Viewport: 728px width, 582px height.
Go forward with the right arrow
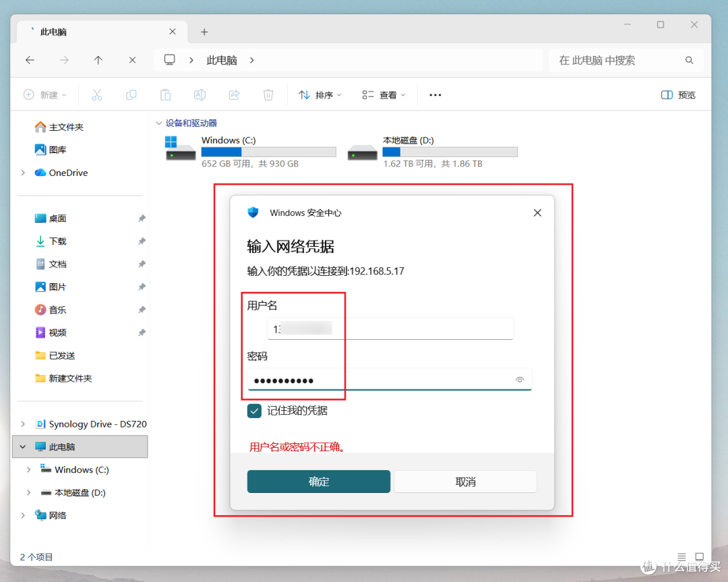(x=64, y=60)
